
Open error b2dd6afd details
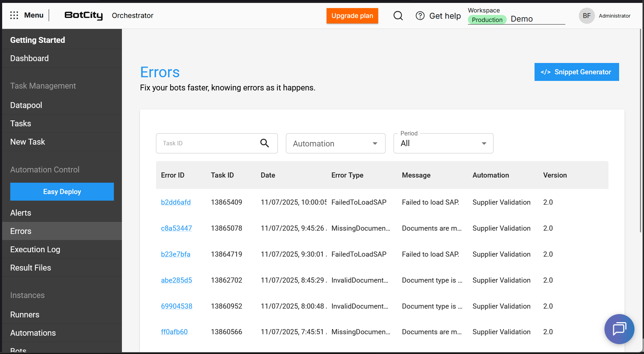click(x=176, y=202)
